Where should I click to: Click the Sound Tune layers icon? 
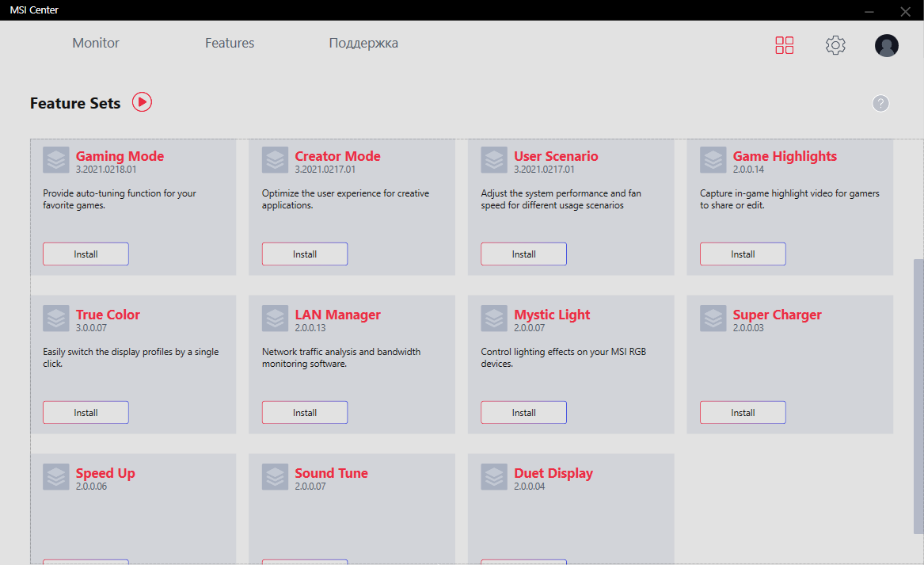coord(276,477)
